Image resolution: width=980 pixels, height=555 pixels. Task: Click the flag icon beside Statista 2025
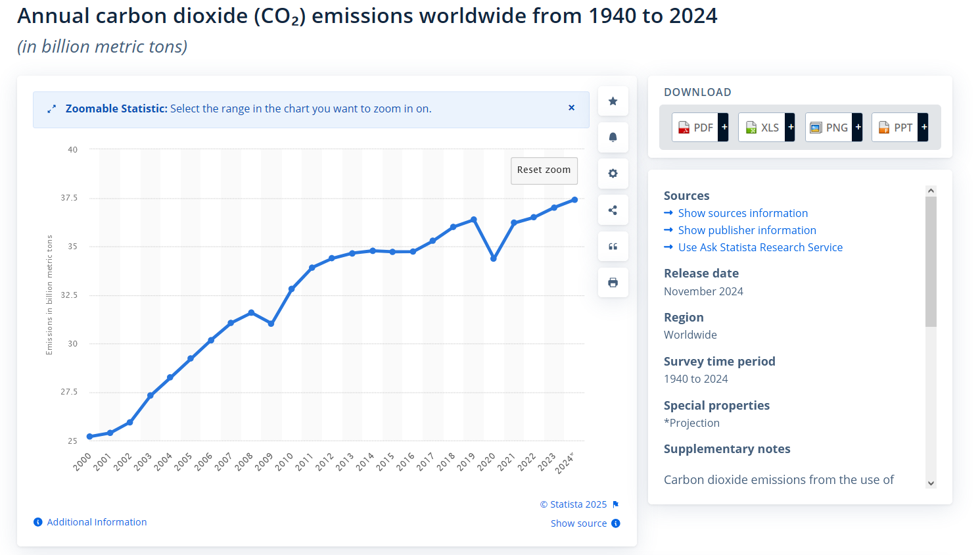(616, 504)
